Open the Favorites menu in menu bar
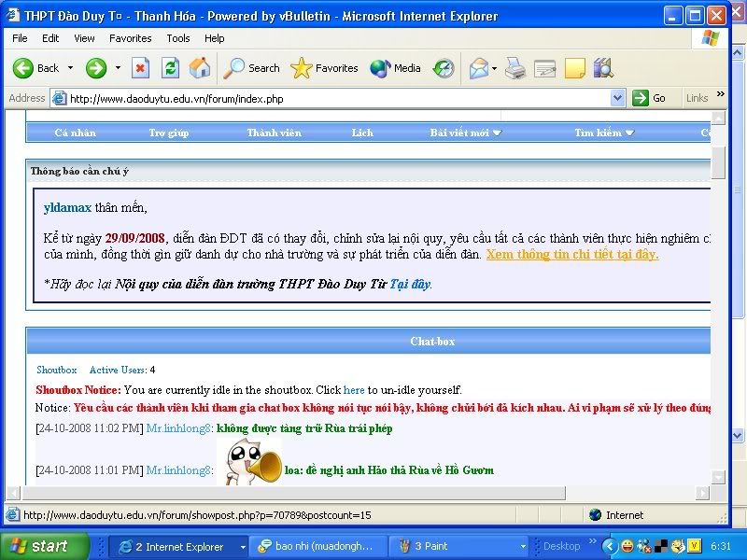Image resolution: width=747 pixels, height=560 pixels. [130, 38]
